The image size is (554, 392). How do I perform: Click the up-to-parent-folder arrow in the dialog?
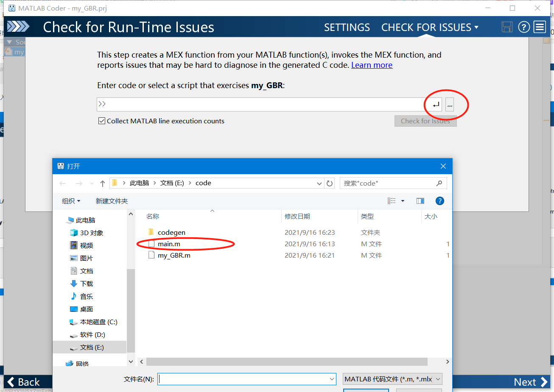(x=102, y=183)
